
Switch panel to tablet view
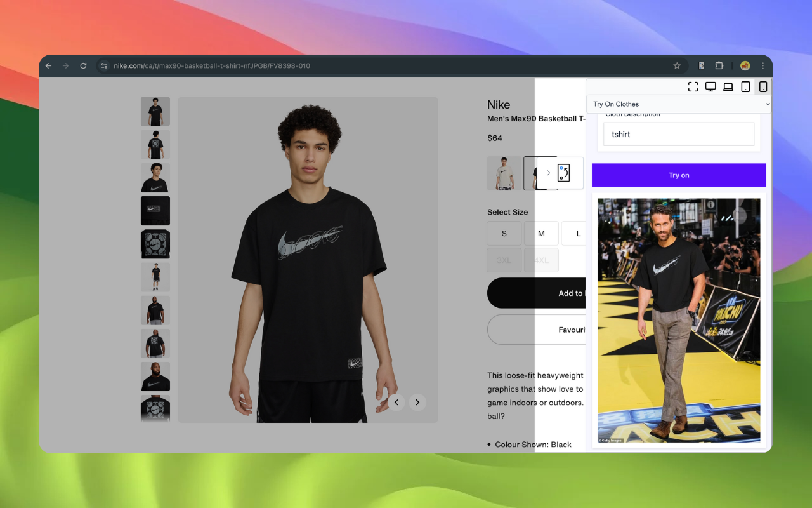pos(746,87)
